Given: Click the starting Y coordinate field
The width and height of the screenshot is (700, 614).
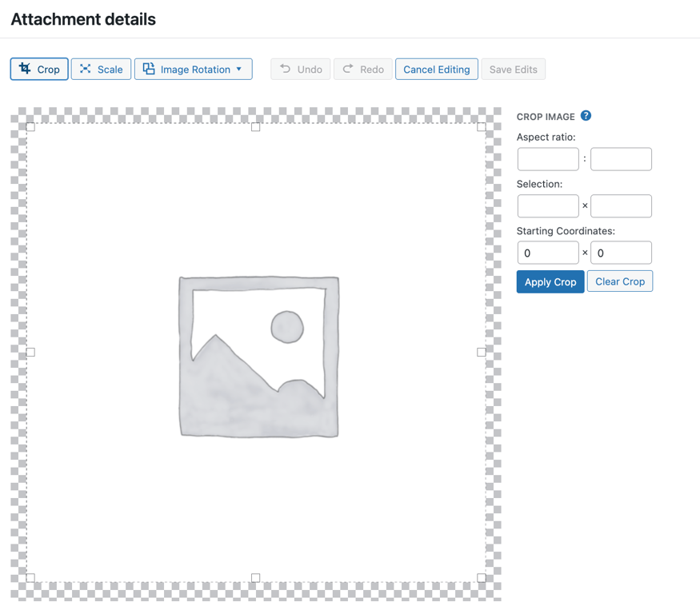Looking at the screenshot, I should click(621, 252).
